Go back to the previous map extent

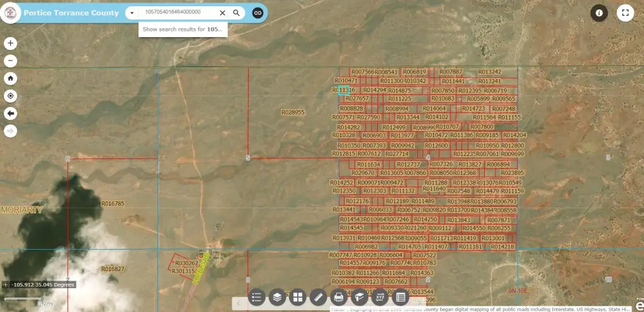point(10,114)
